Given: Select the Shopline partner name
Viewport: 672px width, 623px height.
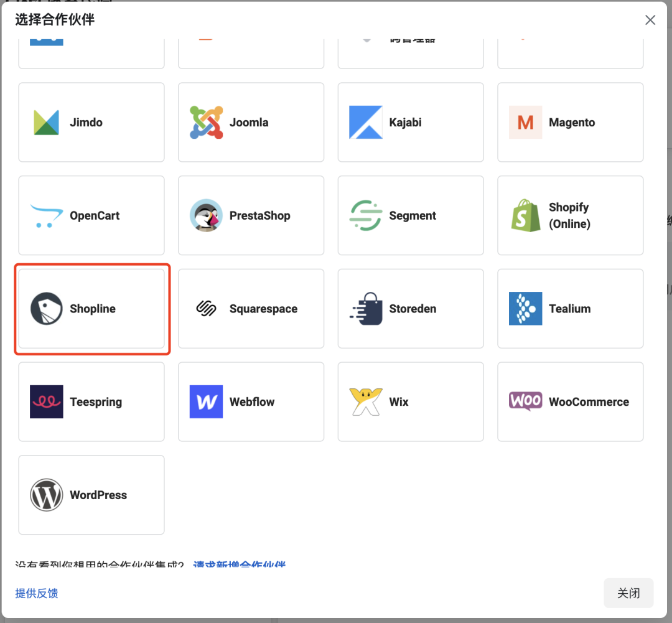Looking at the screenshot, I should point(93,309).
